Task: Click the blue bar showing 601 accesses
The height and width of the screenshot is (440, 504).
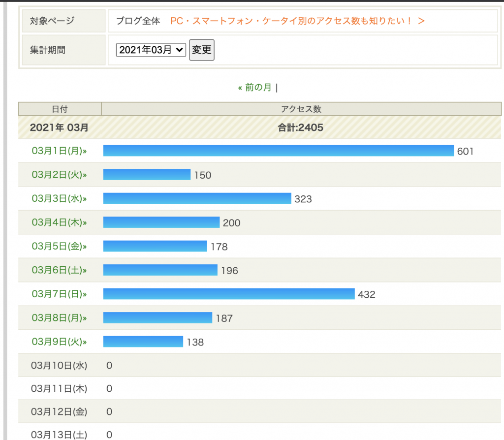Action: 278,151
